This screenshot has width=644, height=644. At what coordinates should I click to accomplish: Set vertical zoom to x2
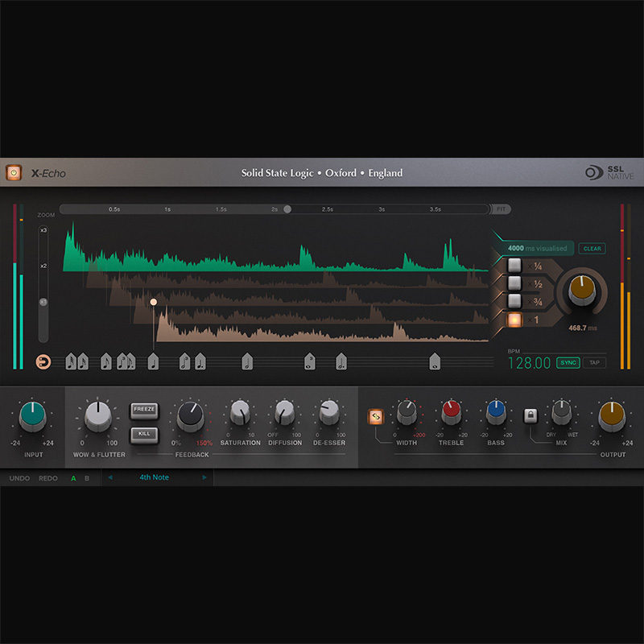tap(43, 266)
